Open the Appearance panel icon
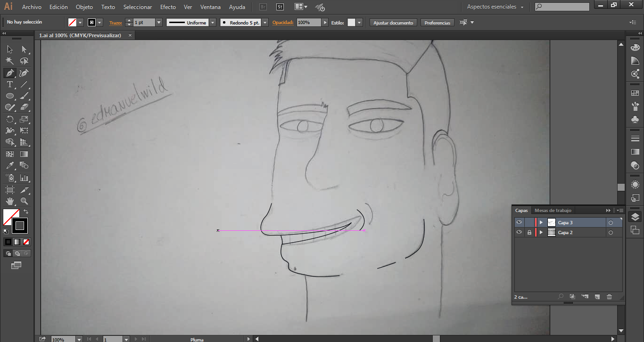Screen dimensions: 644x342 pyautogui.click(x=635, y=185)
